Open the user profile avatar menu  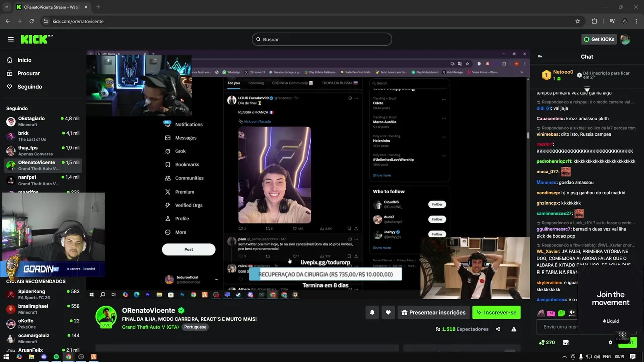point(625,39)
